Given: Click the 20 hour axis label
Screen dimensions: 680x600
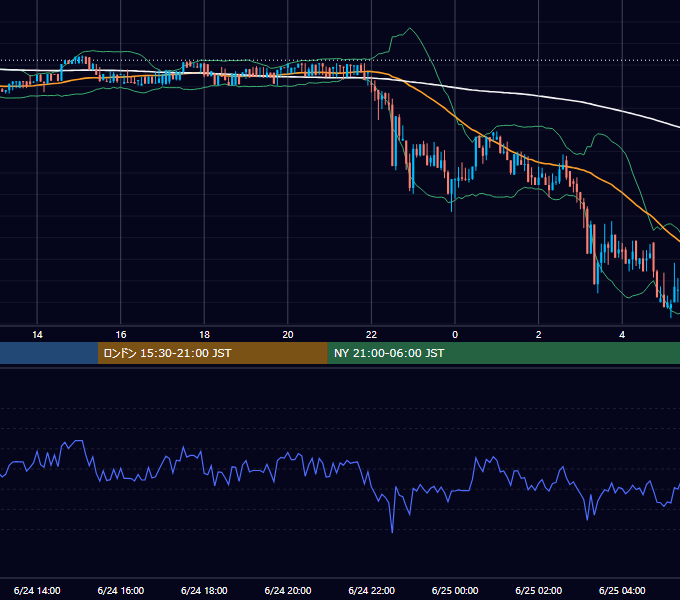Looking at the screenshot, I should pos(288,335).
